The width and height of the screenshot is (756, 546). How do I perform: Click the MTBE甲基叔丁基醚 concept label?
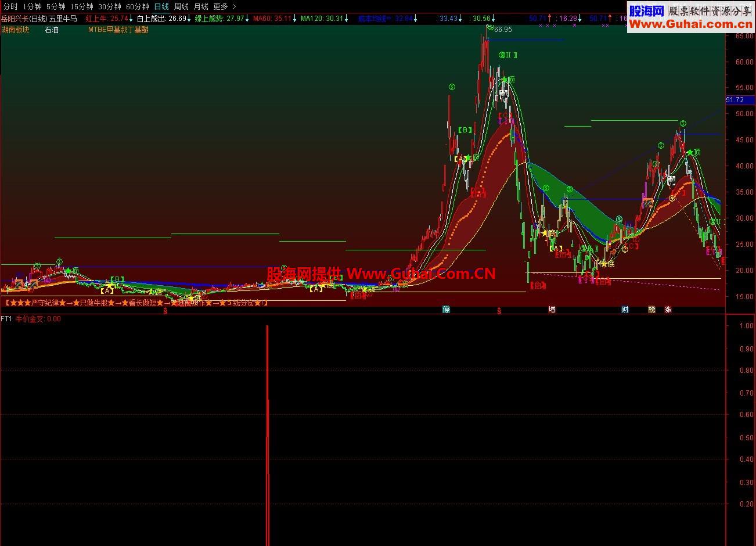(x=118, y=30)
